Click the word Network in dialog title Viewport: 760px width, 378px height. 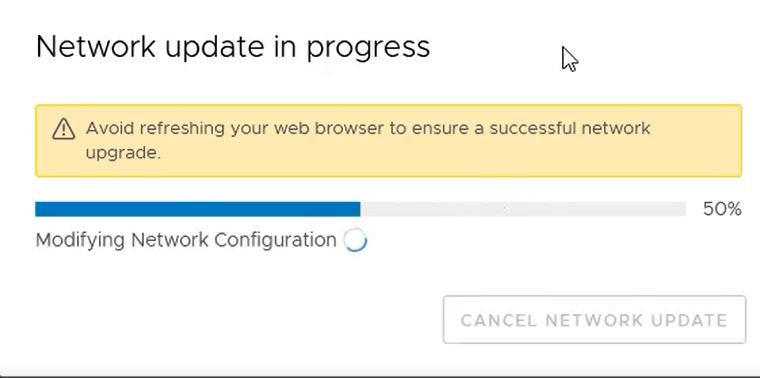95,47
